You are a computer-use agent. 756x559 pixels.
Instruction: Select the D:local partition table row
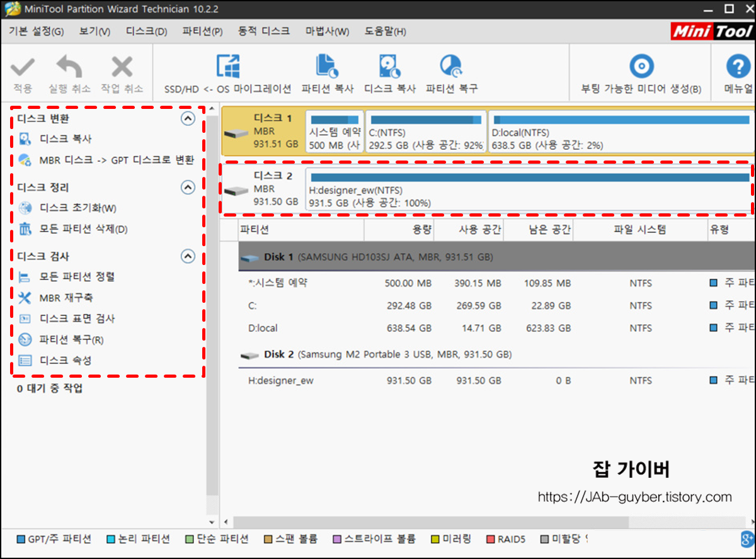click(x=496, y=328)
